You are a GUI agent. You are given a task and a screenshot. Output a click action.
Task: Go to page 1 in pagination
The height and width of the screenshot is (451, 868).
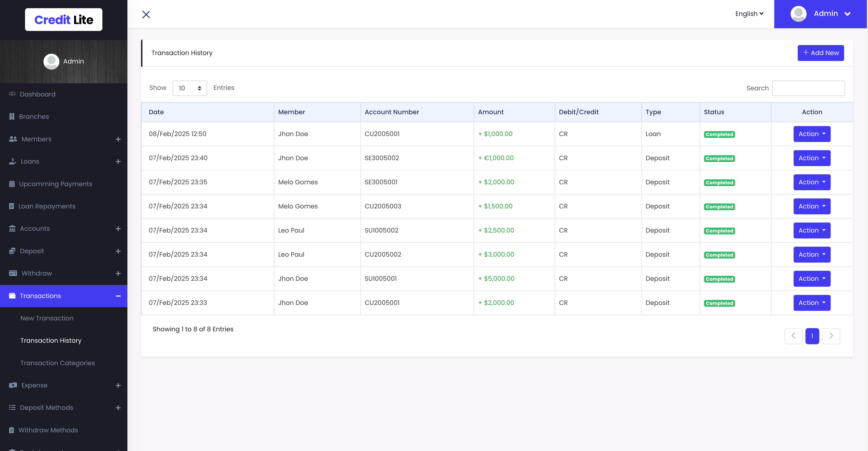click(x=812, y=336)
